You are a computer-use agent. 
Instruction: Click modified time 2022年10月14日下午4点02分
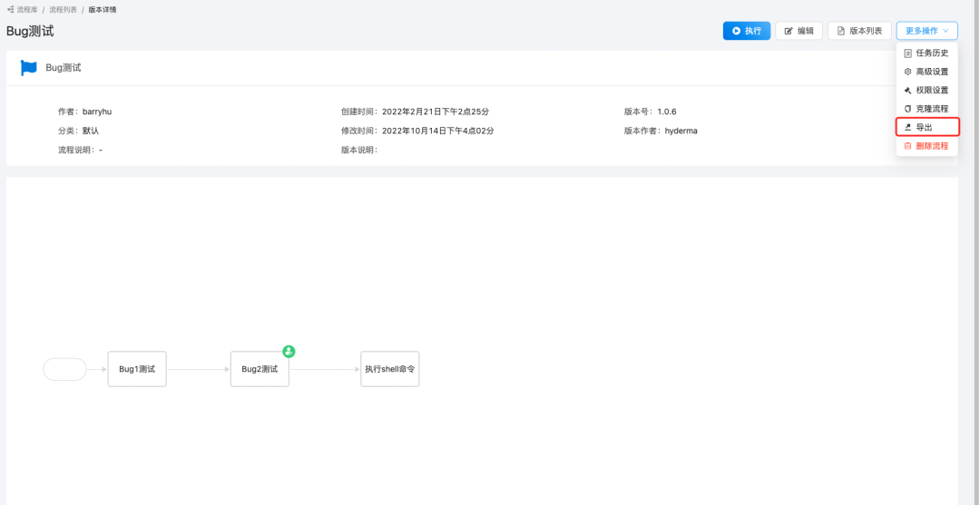coord(438,131)
